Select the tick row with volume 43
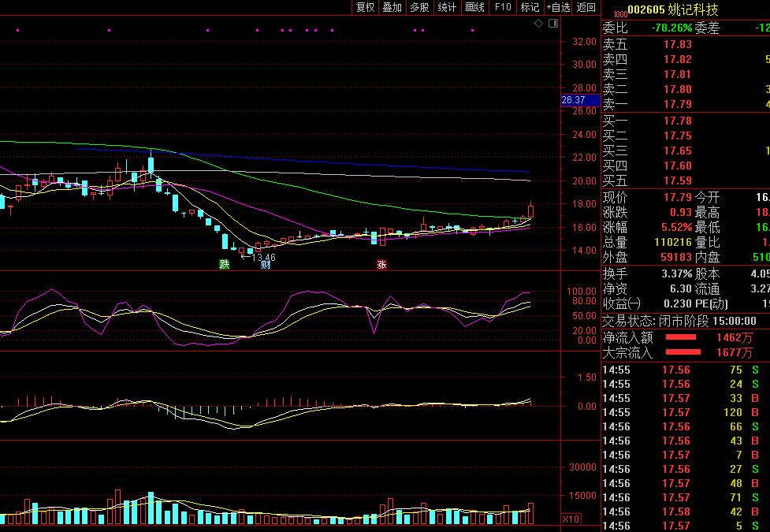This screenshot has height=532, width=770. [686, 441]
